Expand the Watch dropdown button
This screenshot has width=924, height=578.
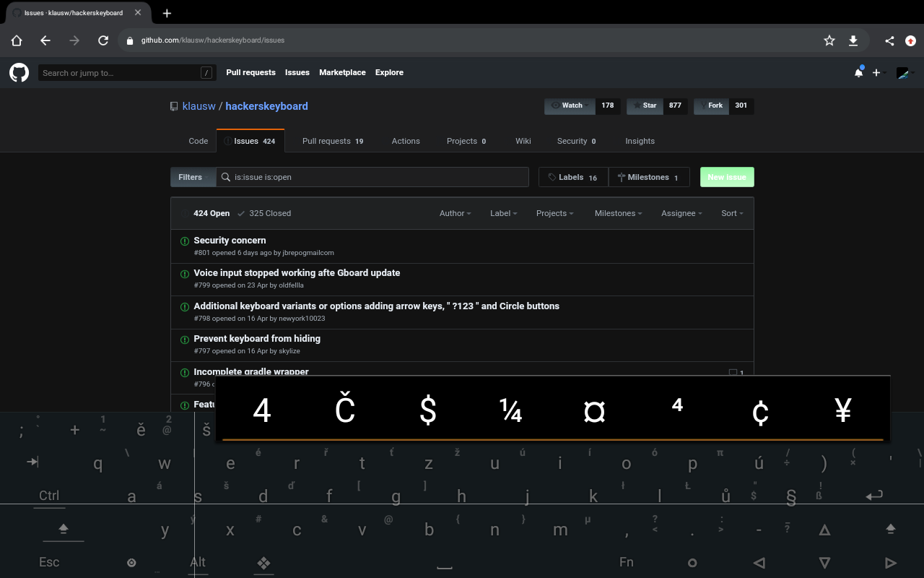tap(570, 105)
